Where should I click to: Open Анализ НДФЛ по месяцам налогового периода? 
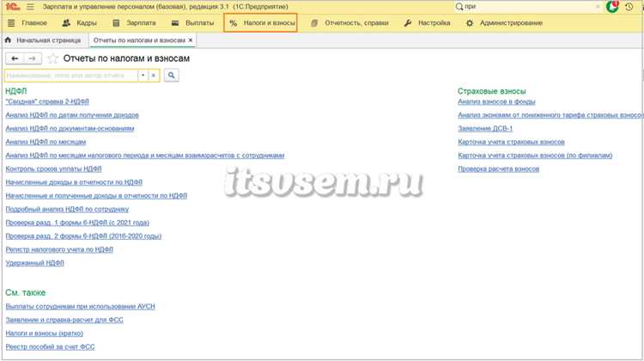(x=144, y=156)
